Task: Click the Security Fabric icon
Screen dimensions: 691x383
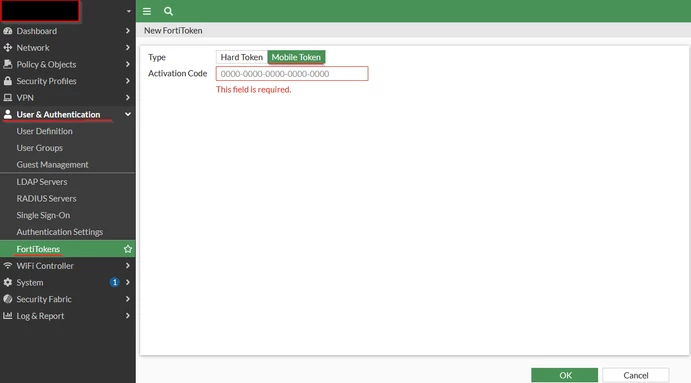Action: (x=8, y=299)
